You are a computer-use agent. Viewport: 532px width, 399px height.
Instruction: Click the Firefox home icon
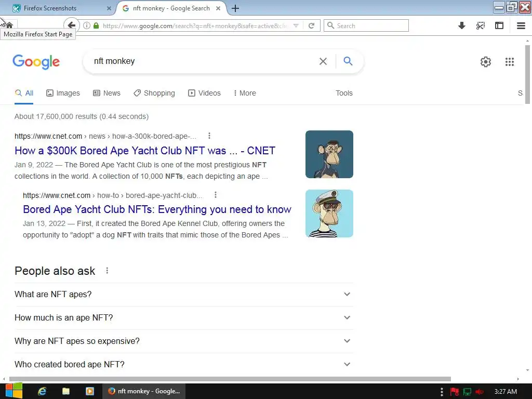point(9,25)
